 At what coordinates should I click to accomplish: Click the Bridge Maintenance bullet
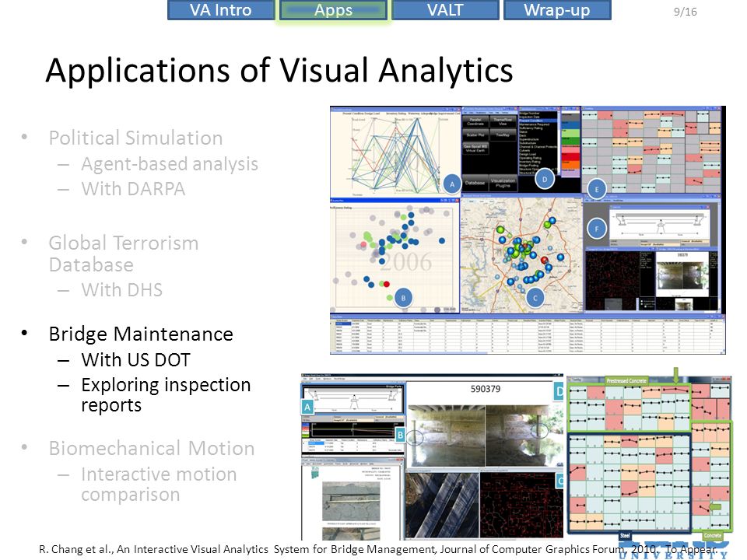141,334
